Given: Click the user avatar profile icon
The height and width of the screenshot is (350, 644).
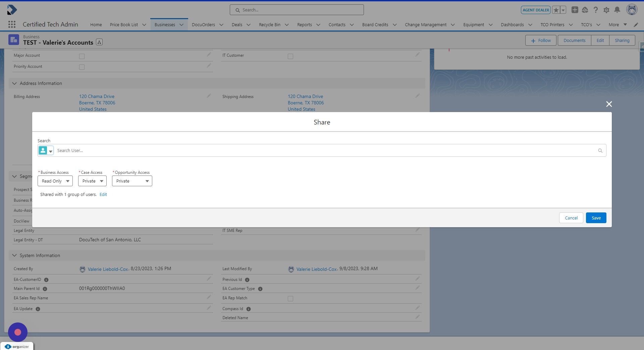Looking at the screenshot, I should [632, 9].
